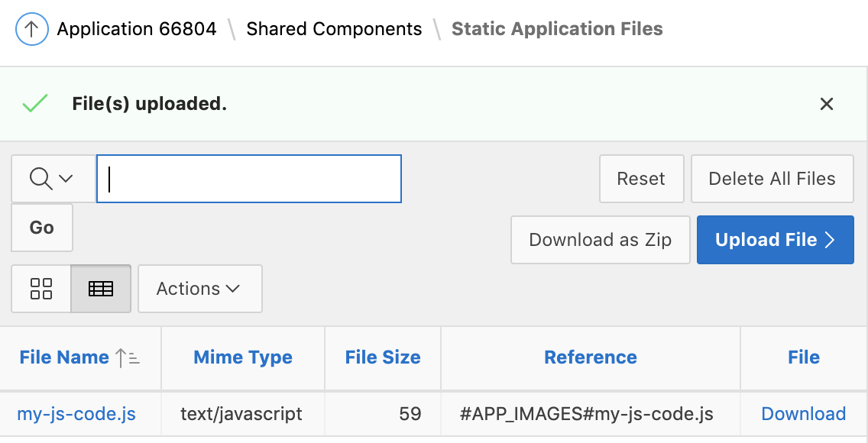Sort by the File Name column header

click(65, 357)
